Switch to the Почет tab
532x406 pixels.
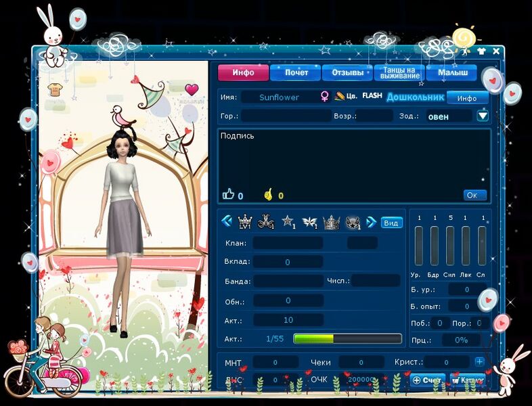click(x=296, y=72)
